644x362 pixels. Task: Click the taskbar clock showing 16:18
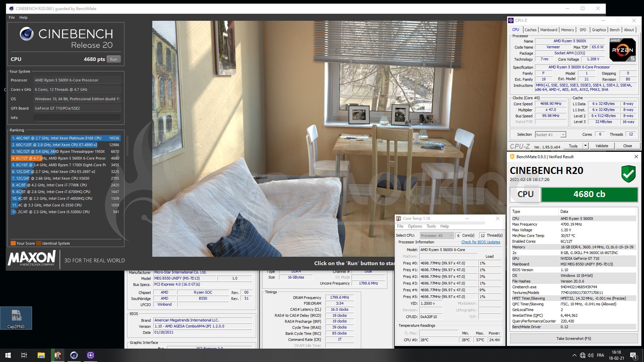point(616,355)
